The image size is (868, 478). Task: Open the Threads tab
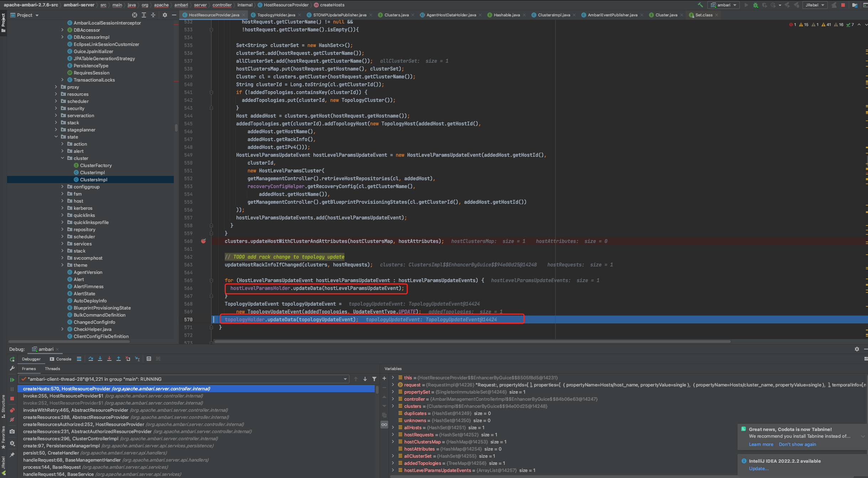coord(52,369)
